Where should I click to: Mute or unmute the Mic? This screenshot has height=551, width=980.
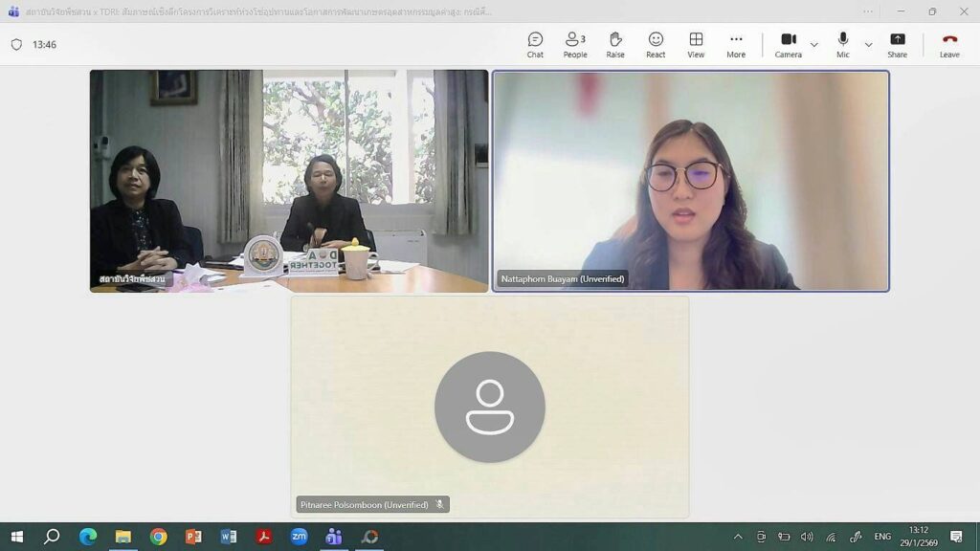click(x=842, y=44)
